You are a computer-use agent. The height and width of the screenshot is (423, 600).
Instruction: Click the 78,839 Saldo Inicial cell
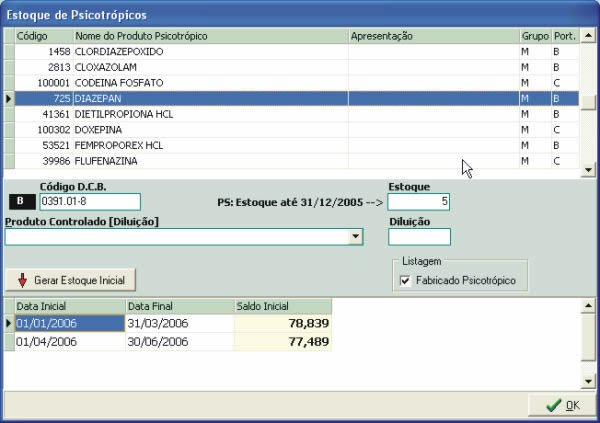(283, 323)
